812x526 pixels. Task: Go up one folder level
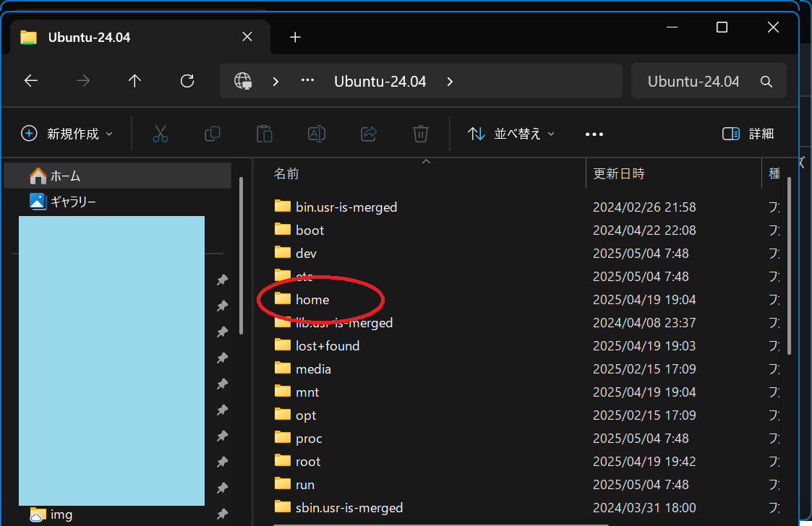[x=134, y=81]
